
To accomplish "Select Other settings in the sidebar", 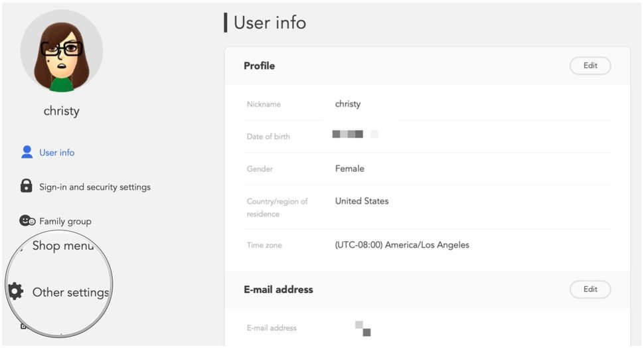I will 70,292.
